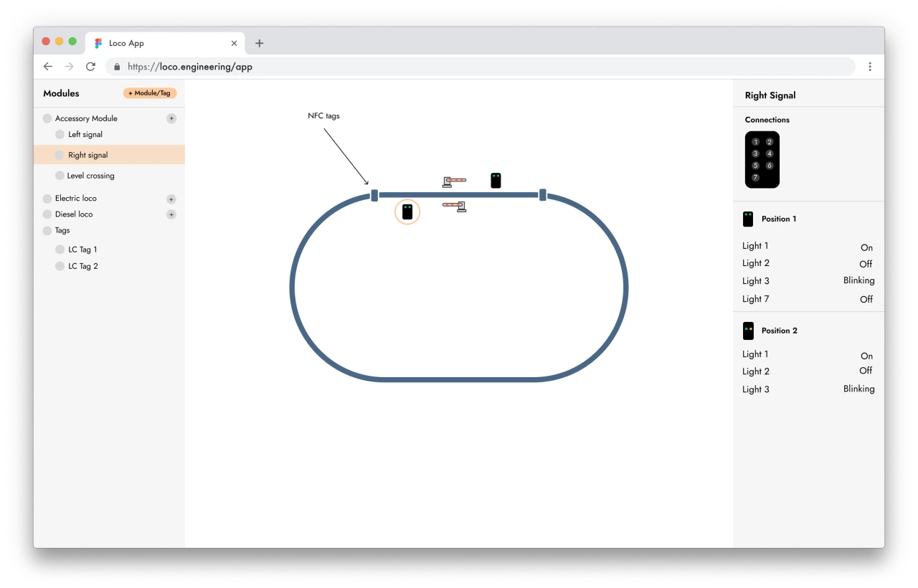
Task: Click connection pin 6
Action: (770, 166)
